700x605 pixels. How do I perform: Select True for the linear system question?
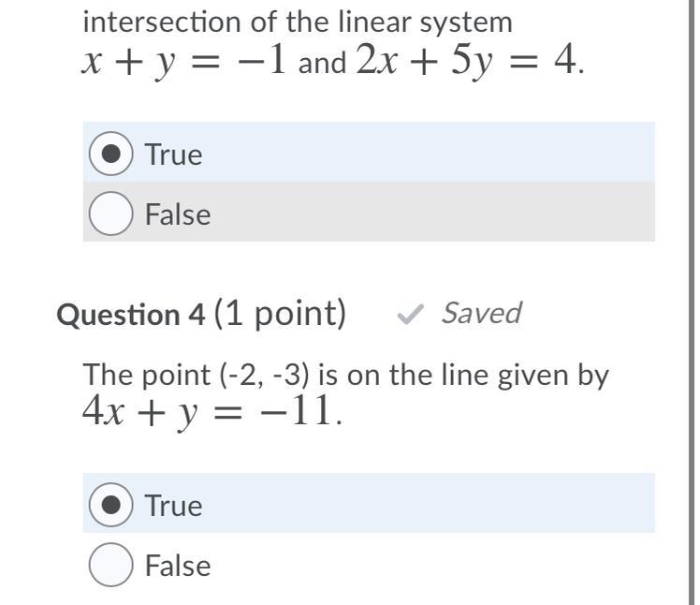click(x=110, y=155)
